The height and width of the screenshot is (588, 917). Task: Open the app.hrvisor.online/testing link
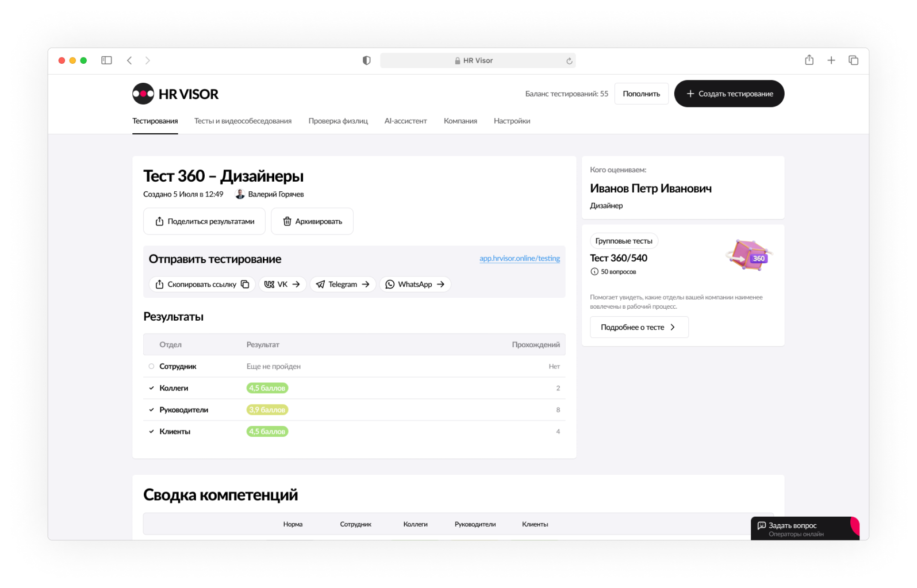point(519,258)
